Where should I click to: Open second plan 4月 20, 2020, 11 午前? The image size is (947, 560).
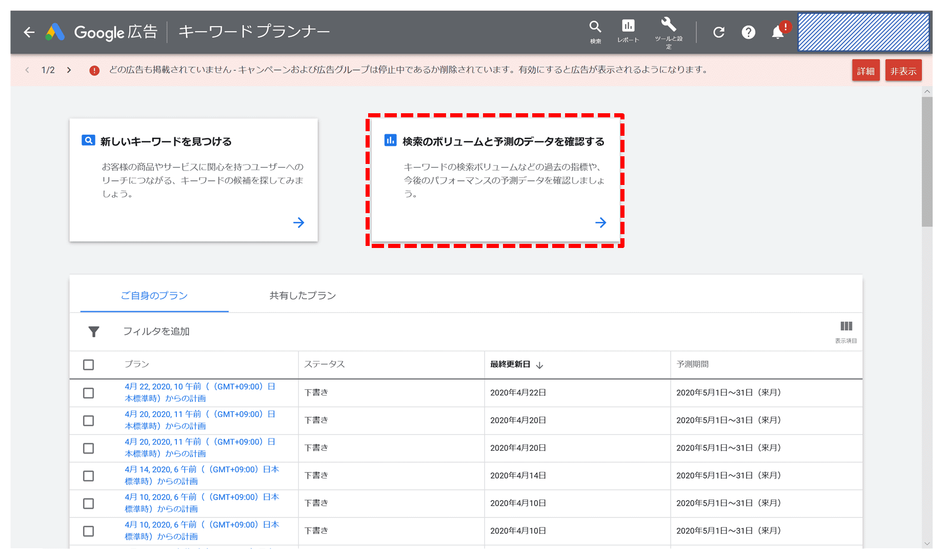pyautogui.click(x=200, y=448)
